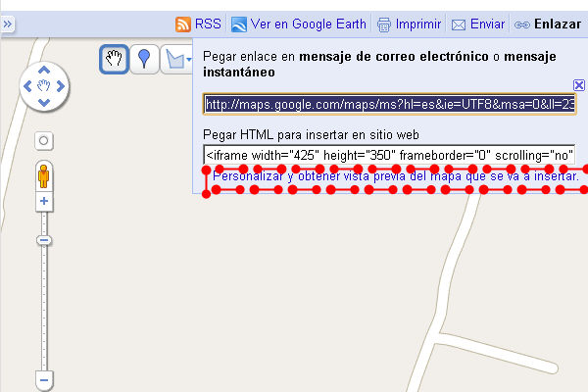This screenshot has height=392, width=588.
Task: Select the hand pan tool
Action: (x=114, y=59)
